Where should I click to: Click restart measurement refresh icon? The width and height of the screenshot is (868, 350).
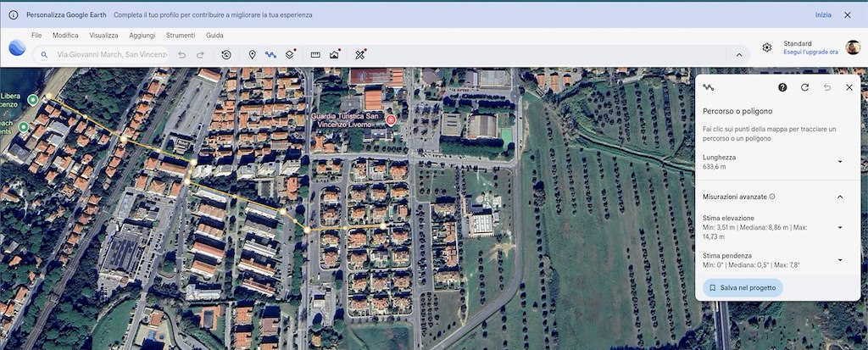coord(804,87)
